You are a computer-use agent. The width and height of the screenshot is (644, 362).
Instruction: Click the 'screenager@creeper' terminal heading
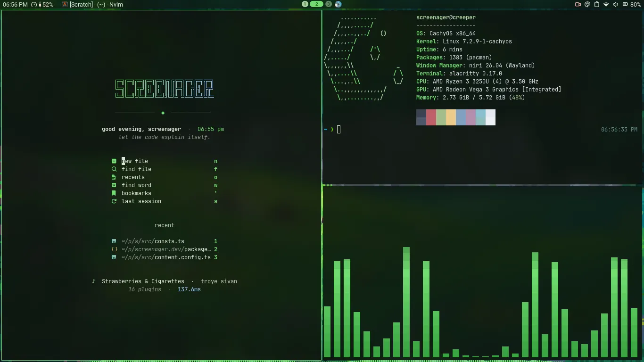pyautogui.click(x=446, y=17)
